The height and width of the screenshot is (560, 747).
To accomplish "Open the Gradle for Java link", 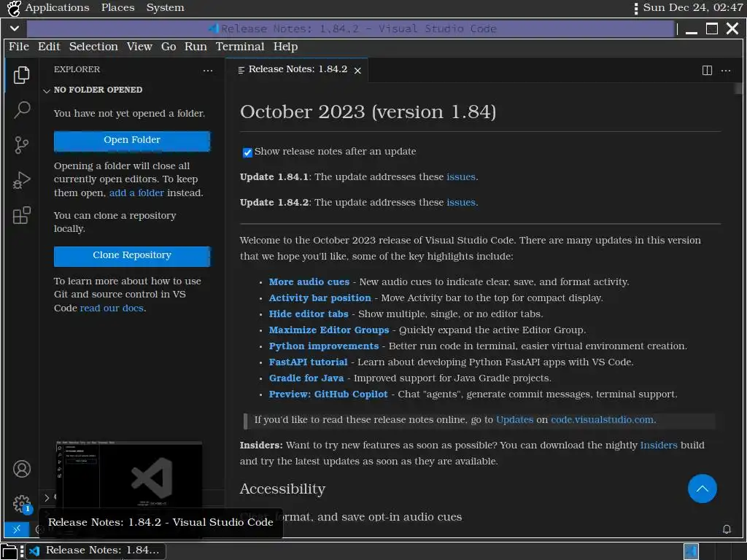I will [x=306, y=378].
